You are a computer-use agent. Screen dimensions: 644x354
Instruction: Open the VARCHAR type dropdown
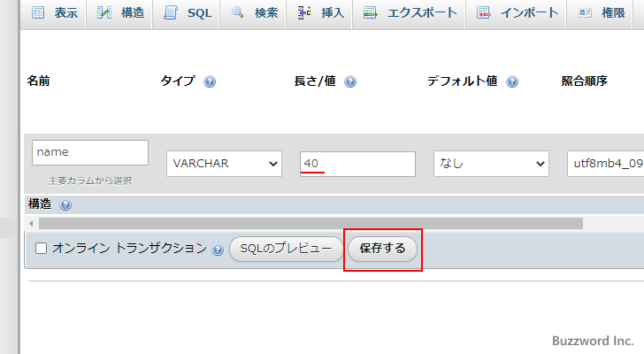pyautogui.click(x=224, y=164)
